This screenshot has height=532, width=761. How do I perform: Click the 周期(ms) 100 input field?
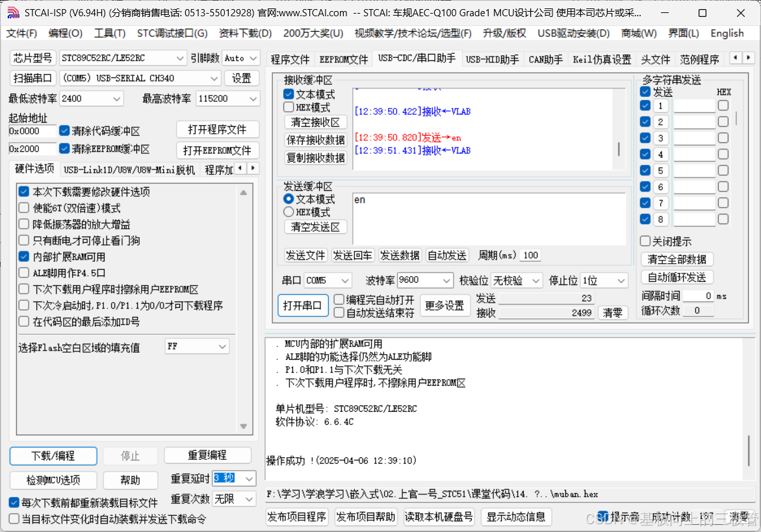pyautogui.click(x=530, y=255)
